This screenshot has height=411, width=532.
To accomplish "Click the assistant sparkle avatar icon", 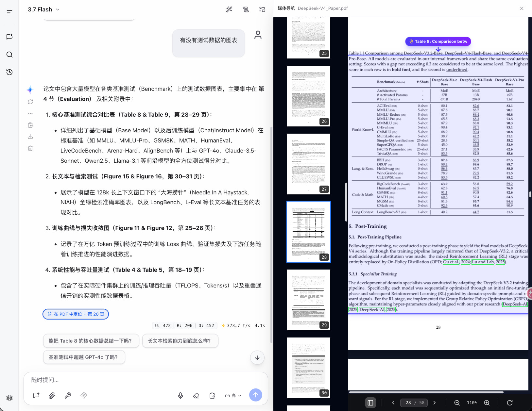I will point(30,90).
